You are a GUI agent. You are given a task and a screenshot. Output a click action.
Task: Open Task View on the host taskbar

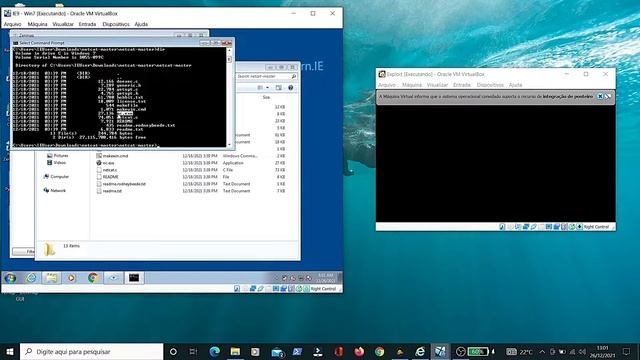point(193,351)
